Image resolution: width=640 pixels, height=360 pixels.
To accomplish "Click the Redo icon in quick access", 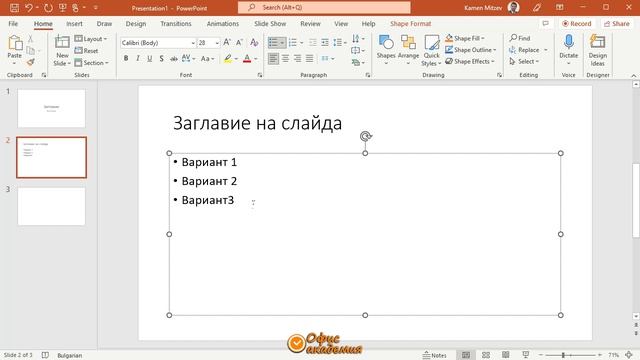I will pos(48,8).
